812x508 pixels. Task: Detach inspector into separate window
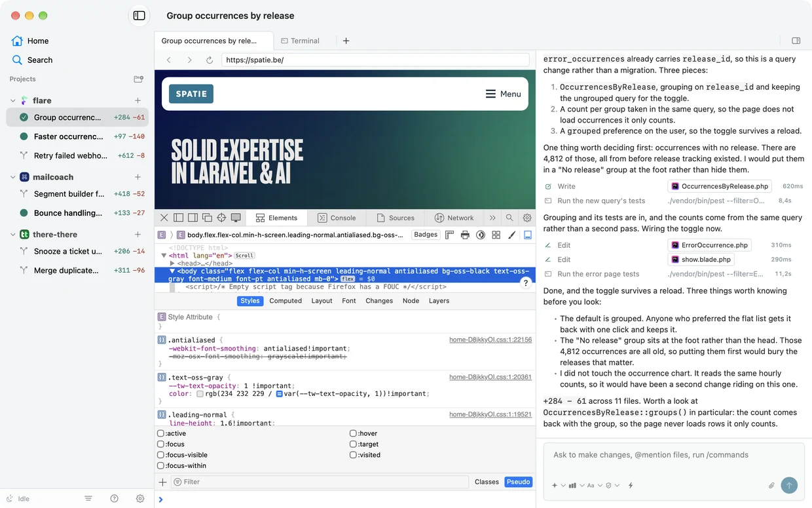point(207,218)
